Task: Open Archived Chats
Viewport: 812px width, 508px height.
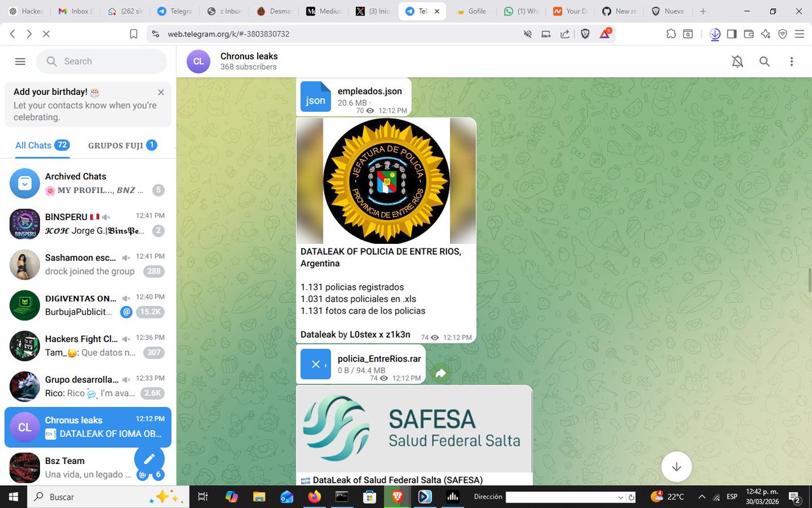Action: 88,183
